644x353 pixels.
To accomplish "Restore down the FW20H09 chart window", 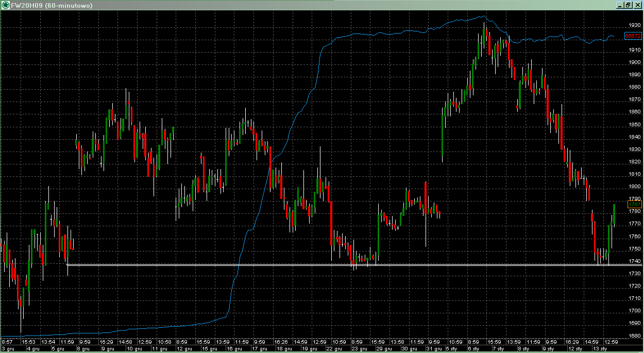I will (628, 5).
